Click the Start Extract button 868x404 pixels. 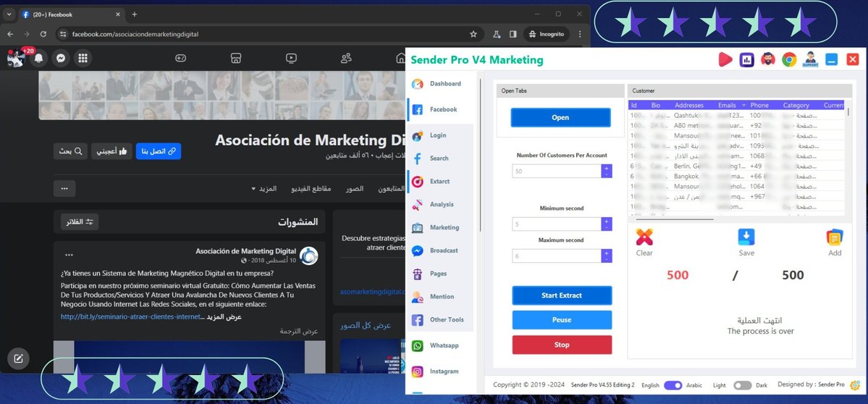pos(562,295)
